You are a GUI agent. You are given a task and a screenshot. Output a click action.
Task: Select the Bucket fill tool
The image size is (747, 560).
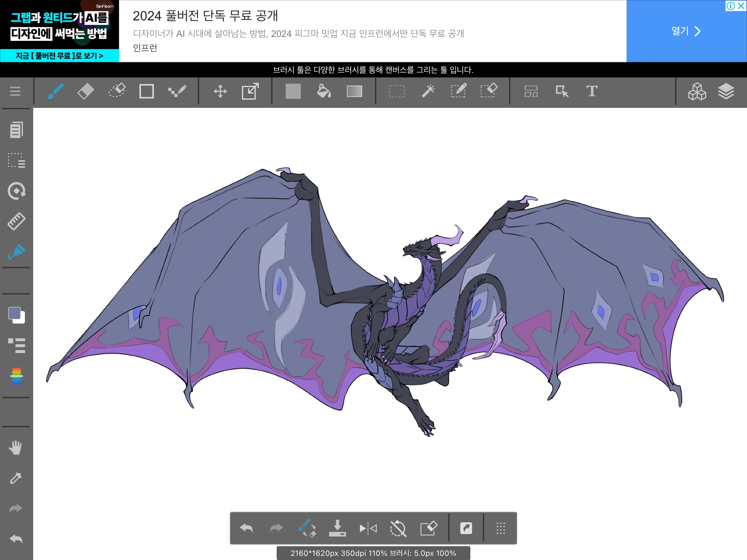pos(324,91)
